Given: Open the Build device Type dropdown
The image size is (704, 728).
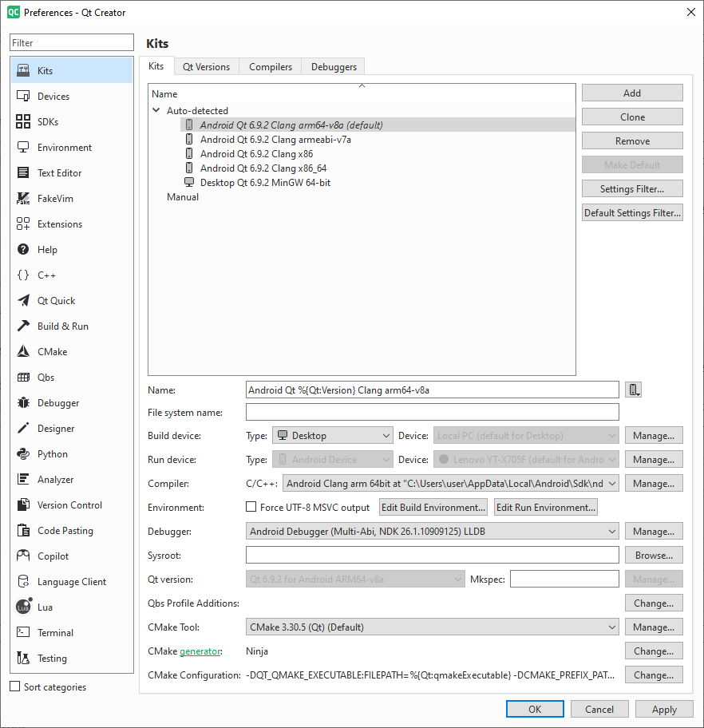Looking at the screenshot, I should point(333,436).
